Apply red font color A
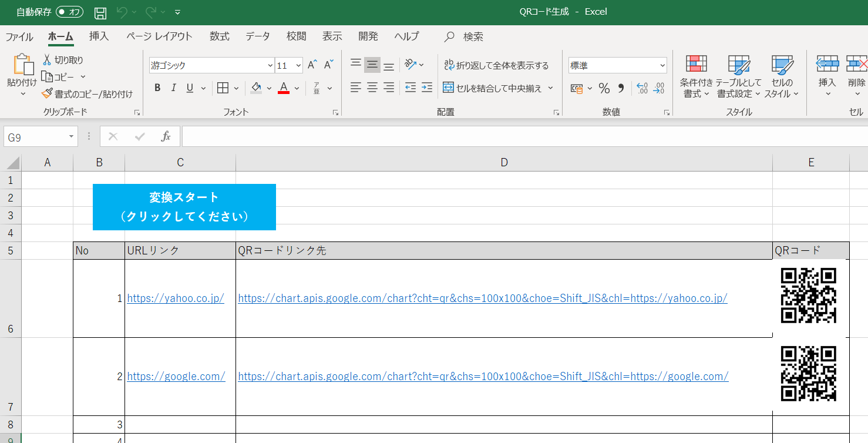868x443 pixels. (x=284, y=88)
